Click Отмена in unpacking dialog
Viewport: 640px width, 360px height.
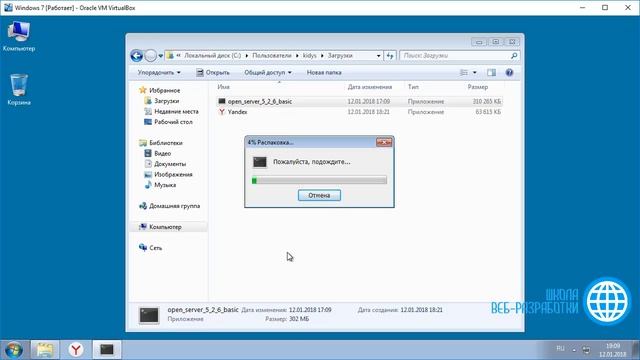pos(319,196)
